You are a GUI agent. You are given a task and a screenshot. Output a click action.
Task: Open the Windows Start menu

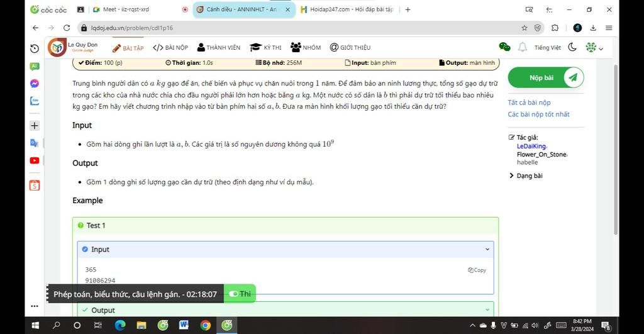35,325
